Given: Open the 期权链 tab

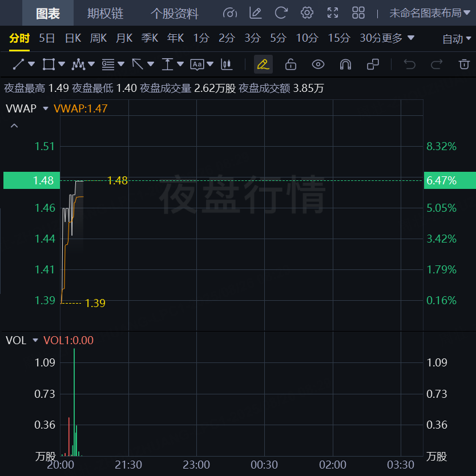Looking at the screenshot, I should 105,13.
